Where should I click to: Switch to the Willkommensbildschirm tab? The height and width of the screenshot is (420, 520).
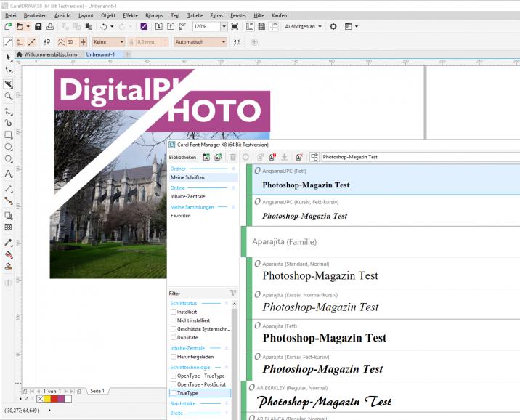click(46, 54)
